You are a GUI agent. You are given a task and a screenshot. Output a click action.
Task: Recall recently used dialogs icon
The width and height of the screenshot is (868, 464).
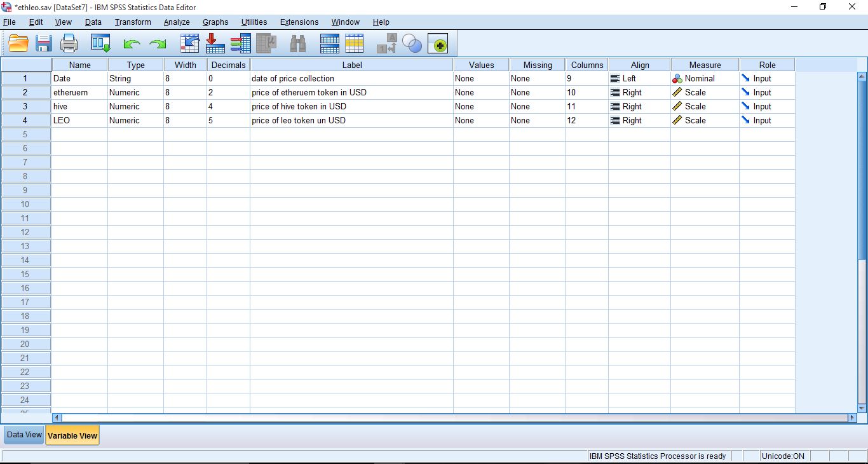point(100,44)
